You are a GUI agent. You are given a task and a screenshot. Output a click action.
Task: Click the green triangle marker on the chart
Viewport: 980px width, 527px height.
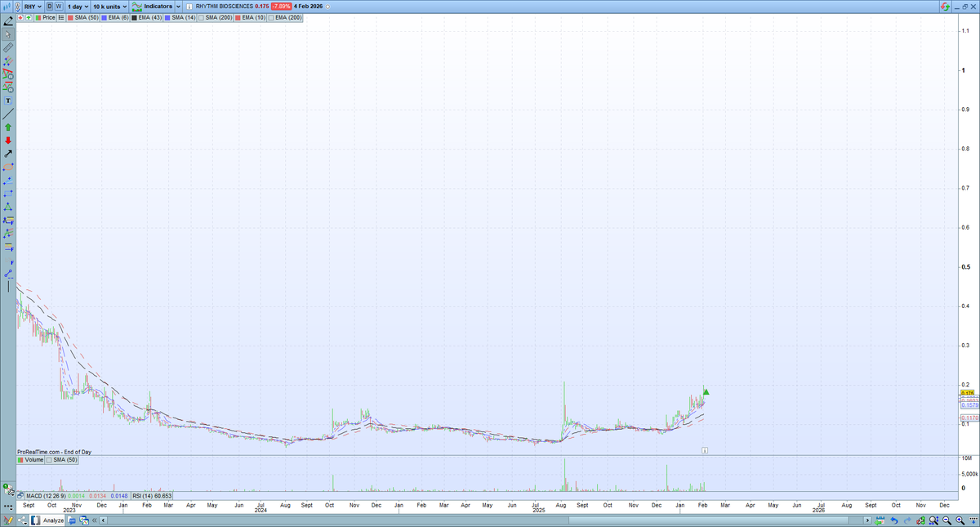coord(706,392)
